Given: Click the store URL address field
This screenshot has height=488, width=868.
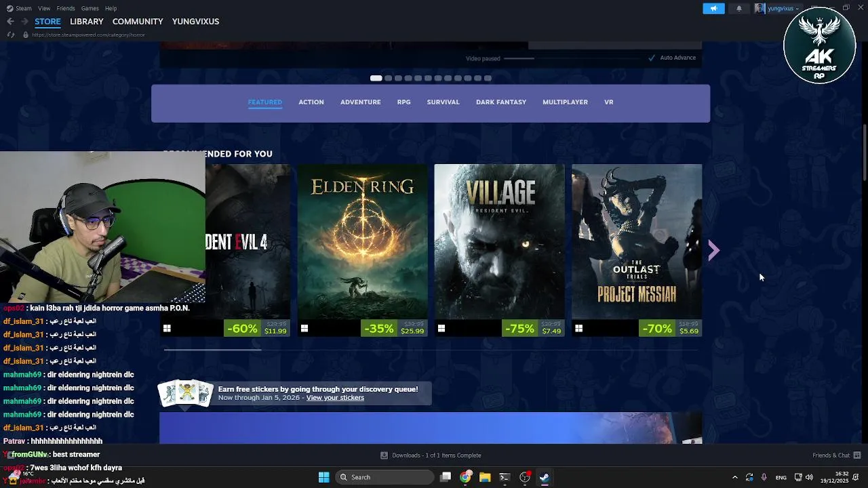Looking at the screenshot, I should pos(88,35).
